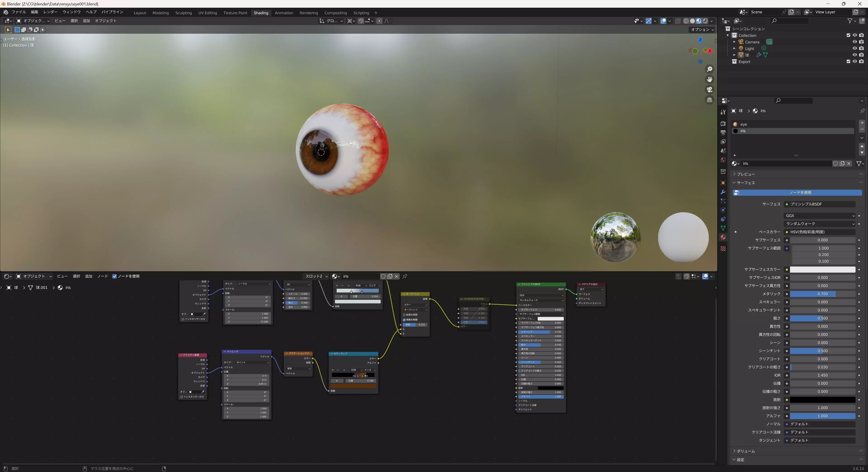Select rendered viewport shading mode

pyautogui.click(x=705, y=21)
